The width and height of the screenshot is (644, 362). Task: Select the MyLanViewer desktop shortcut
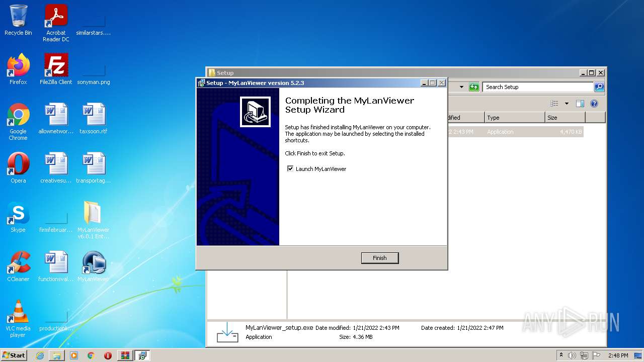click(x=94, y=266)
